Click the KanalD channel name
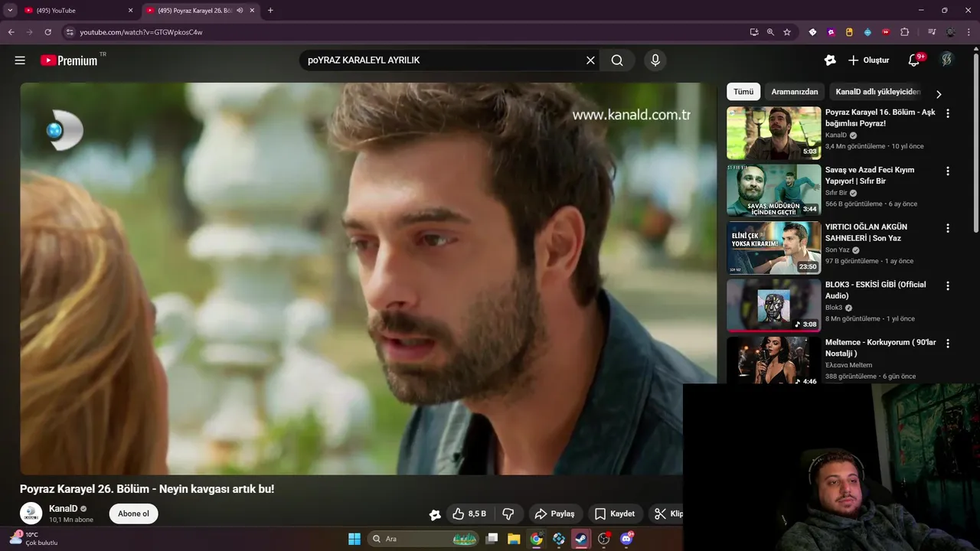980x551 pixels. 63,508
